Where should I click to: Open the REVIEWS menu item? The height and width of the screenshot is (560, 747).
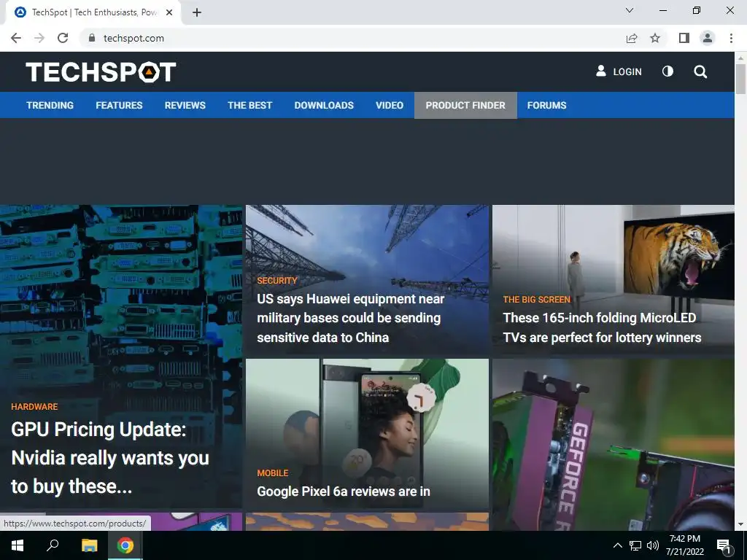(x=185, y=105)
